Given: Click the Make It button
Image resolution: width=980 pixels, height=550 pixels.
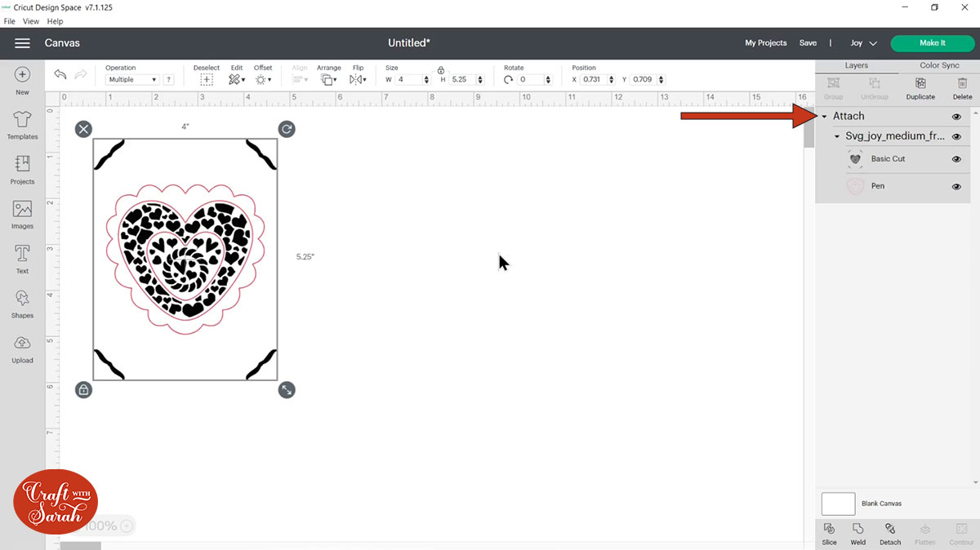Looking at the screenshot, I should tap(933, 43).
